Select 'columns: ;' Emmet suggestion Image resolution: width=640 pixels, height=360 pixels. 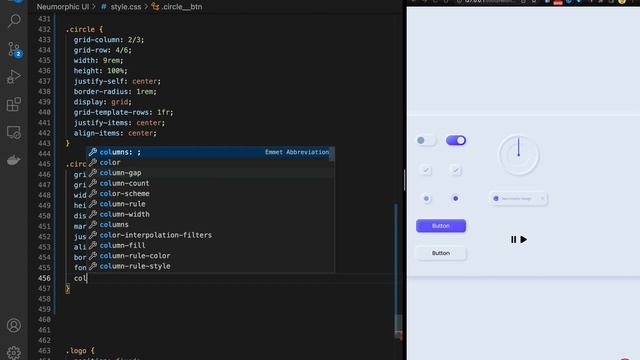point(210,152)
